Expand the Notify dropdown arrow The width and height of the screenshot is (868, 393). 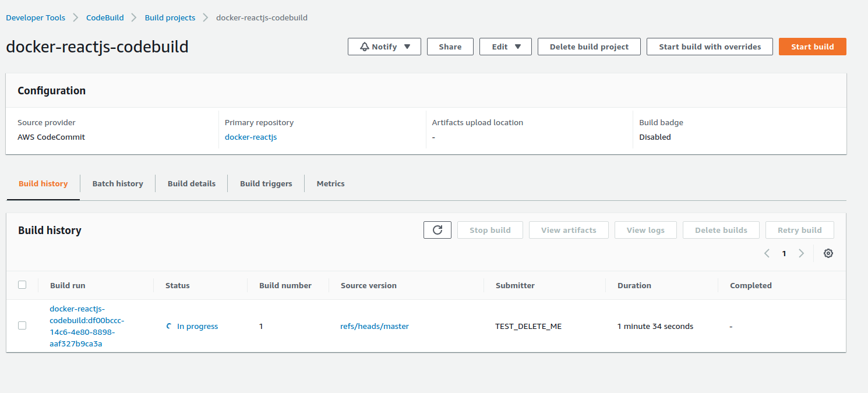click(x=407, y=47)
